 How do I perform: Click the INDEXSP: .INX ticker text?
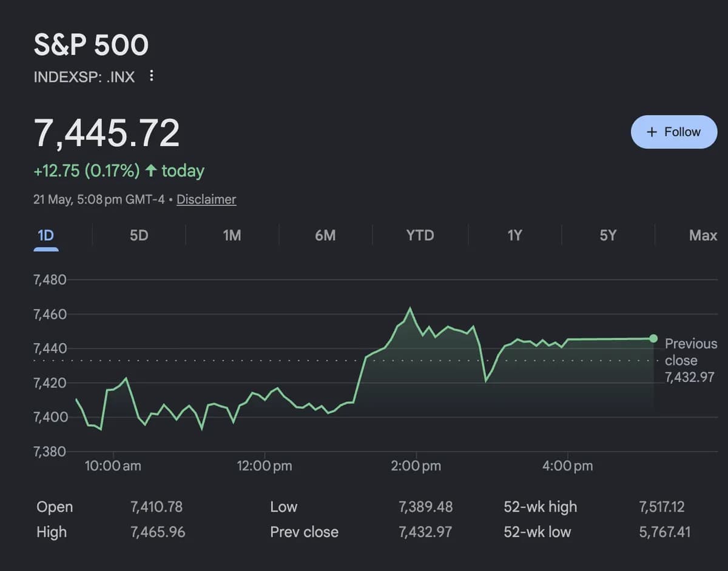tap(84, 77)
